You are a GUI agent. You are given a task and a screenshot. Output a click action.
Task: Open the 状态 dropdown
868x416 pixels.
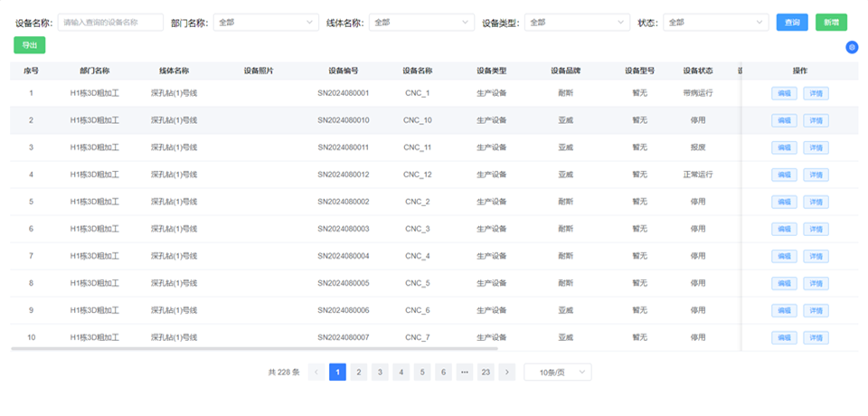(x=716, y=23)
